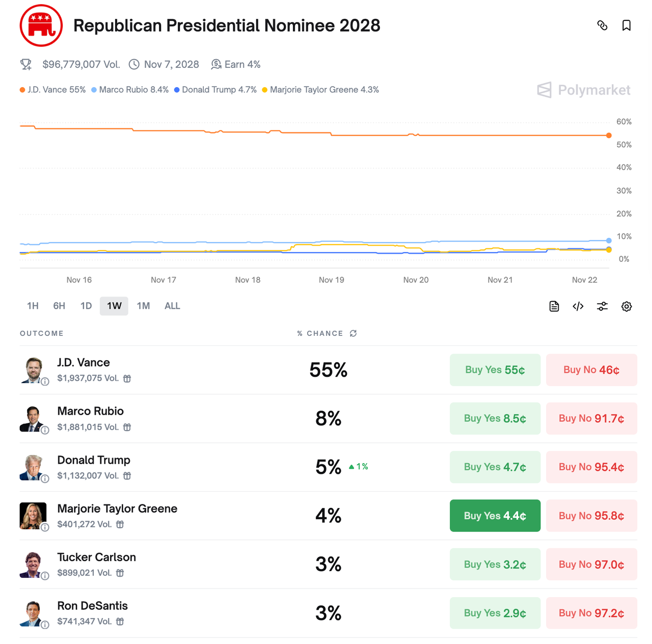Screen dimensions: 652x644
Task: Bookmark this market
Action: tap(627, 25)
